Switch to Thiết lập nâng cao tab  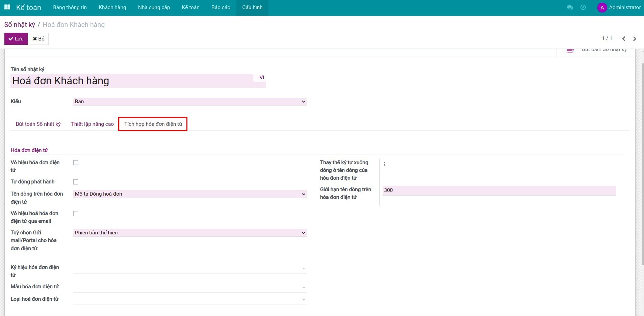coord(92,124)
